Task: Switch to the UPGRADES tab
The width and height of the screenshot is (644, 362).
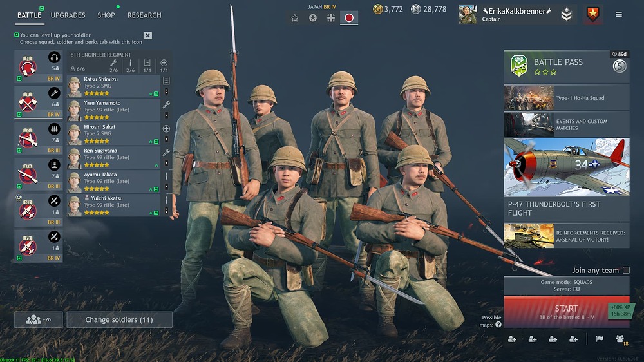Action: click(x=68, y=15)
